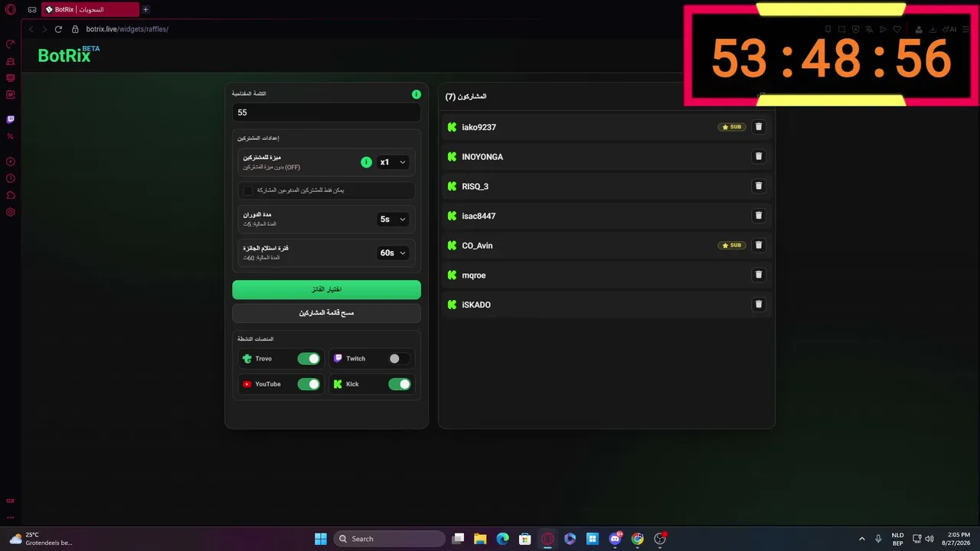This screenshot has width=980, height=551.
Task: Switch off the Kick platform toggle
Action: [400, 384]
